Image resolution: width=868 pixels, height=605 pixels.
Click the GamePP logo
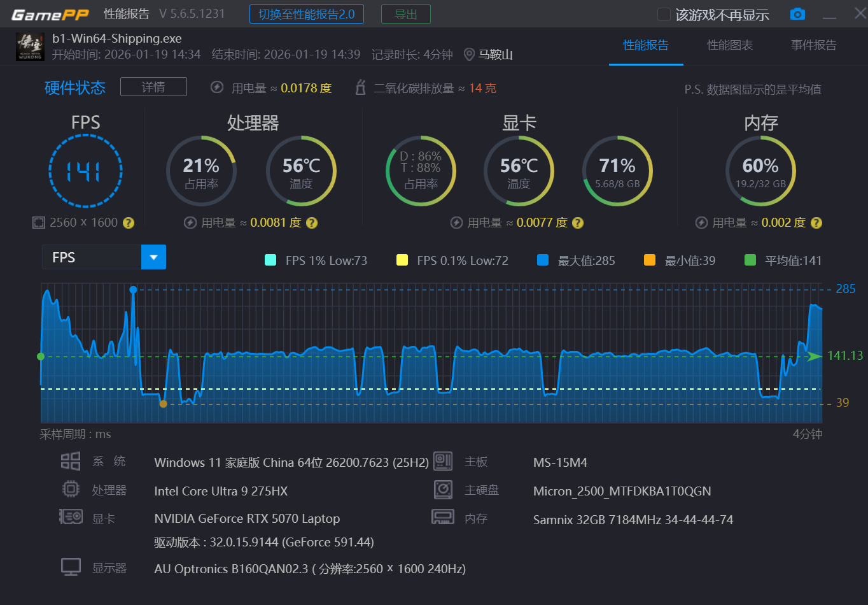tap(50, 14)
